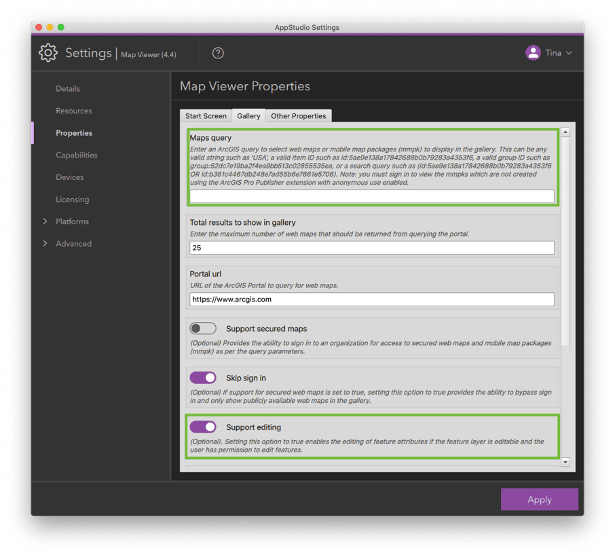Select Properties in the sidebar
This screenshot has width=616, height=558.
pyautogui.click(x=74, y=133)
